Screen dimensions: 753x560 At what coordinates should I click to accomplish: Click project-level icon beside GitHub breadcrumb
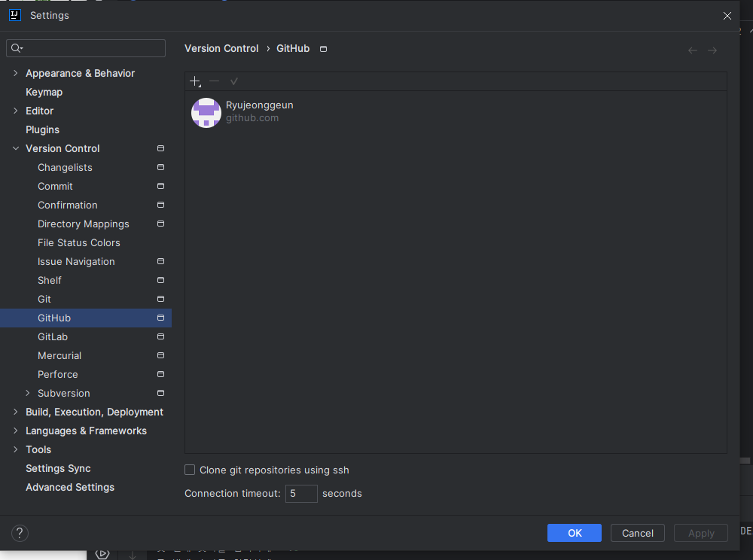[323, 49]
